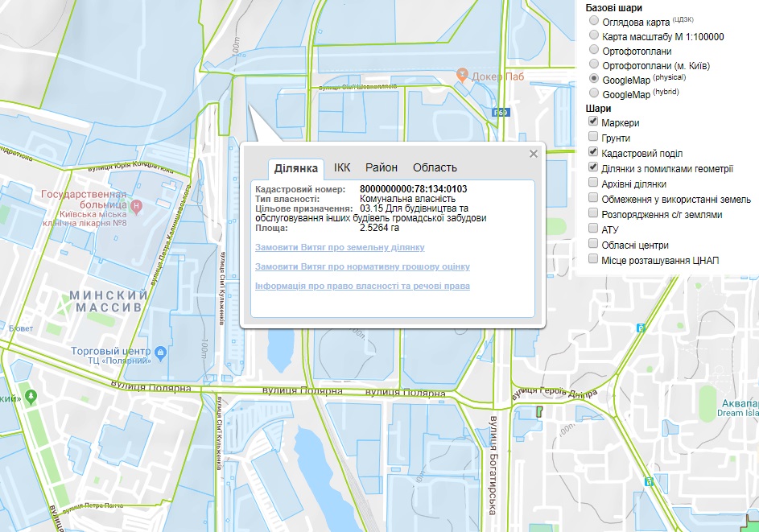759x532 pixels.
Task: Enable the Грунти layer checkbox
Action: (594, 138)
